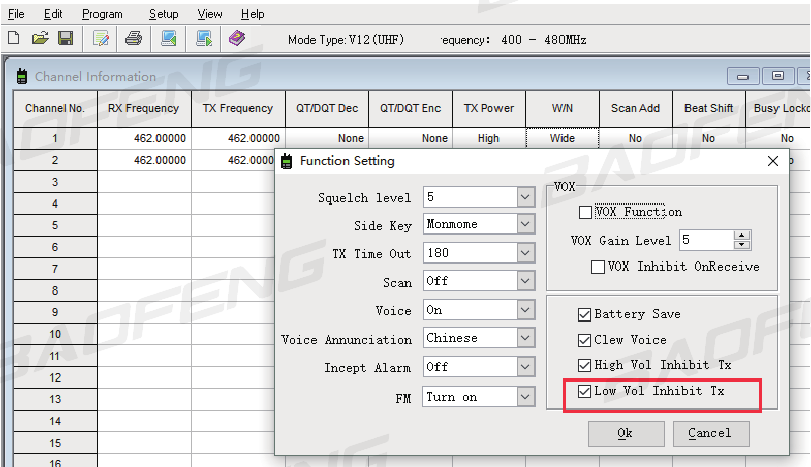Click the edit notepad toolbar icon
The image size is (811, 467).
point(100,38)
